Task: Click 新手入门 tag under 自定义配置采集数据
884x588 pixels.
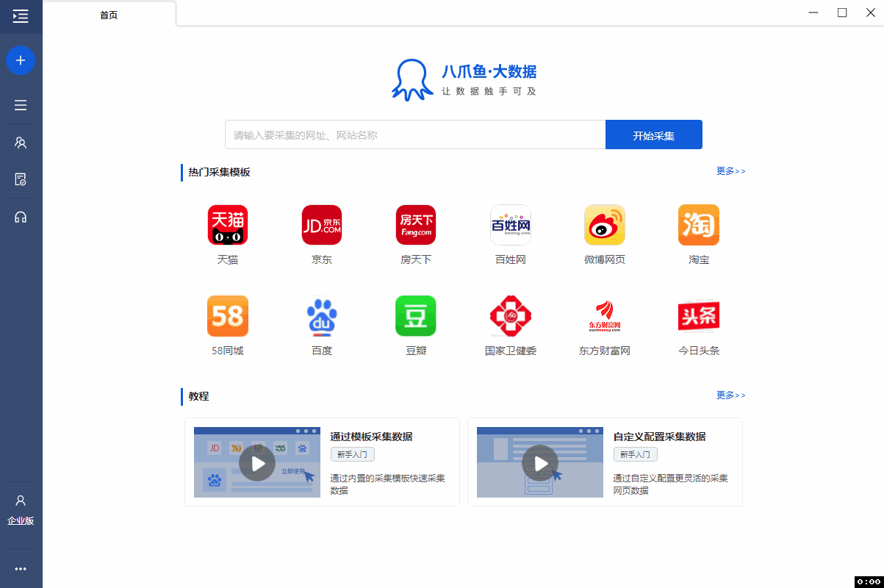Action: 636,454
